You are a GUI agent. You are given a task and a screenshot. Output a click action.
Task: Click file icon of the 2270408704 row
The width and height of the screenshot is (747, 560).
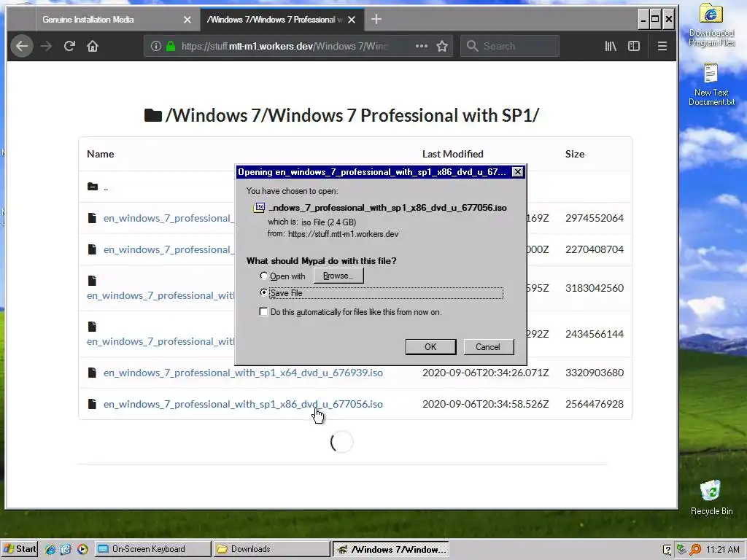coord(93,249)
